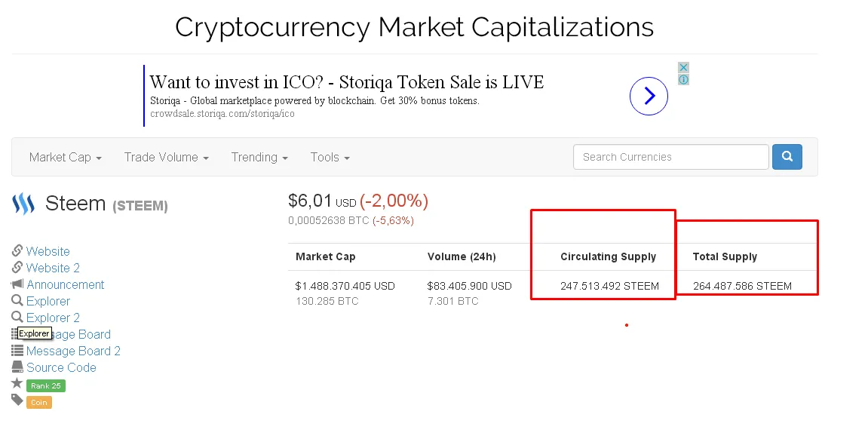The width and height of the screenshot is (868, 442).
Task: Open the Message Board 2 link
Action: (73, 351)
